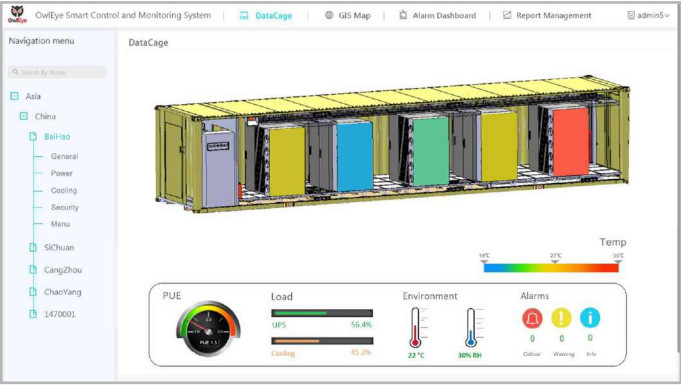Click the red temperature thermometer icon
Viewport: 681px width, 385px height.
pyautogui.click(x=415, y=328)
